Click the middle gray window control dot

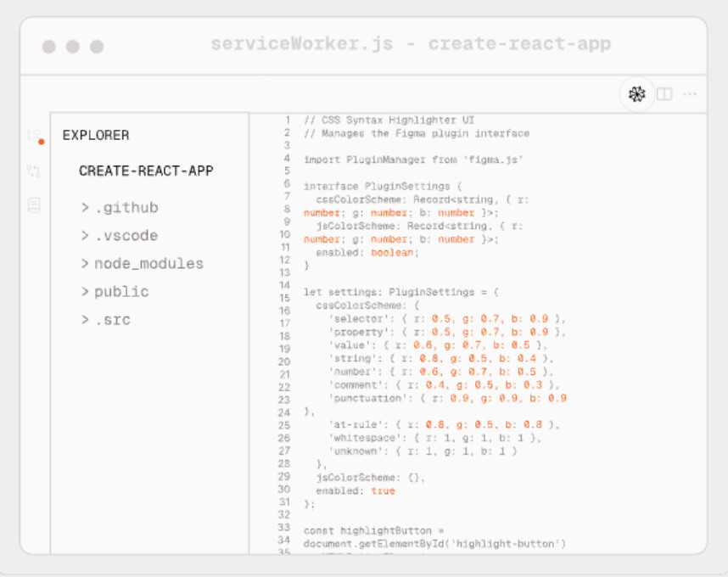point(73,47)
